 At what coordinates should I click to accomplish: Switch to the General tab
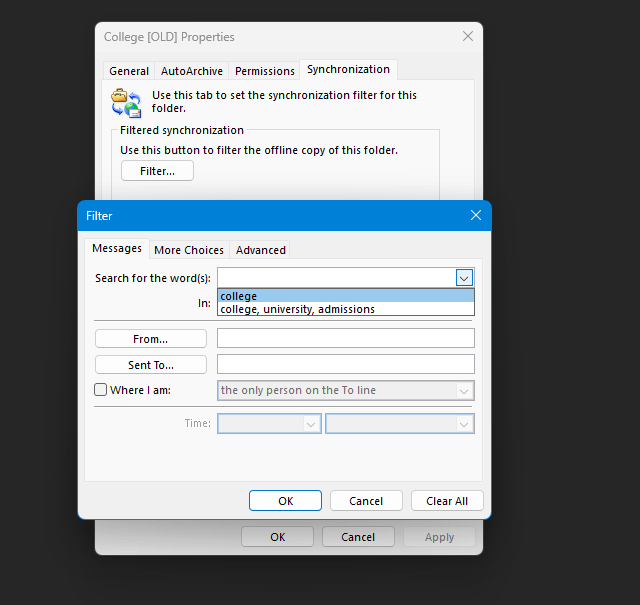(129, 71)
